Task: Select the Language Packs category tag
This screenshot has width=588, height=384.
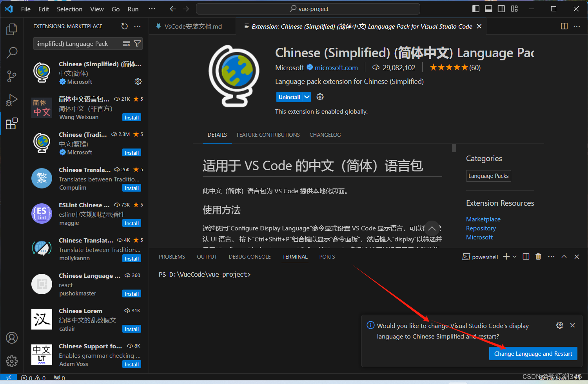Action: [488, 176]
